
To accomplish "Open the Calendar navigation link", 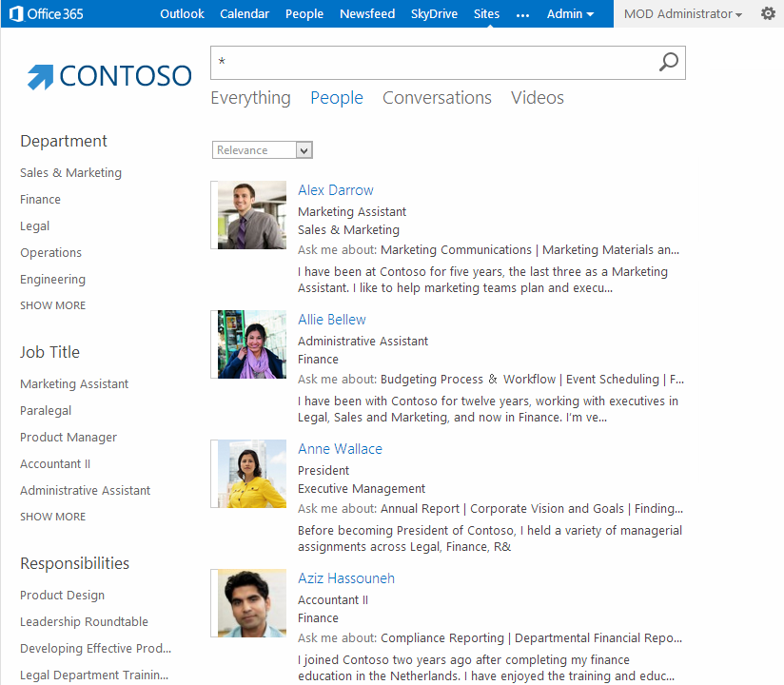I will 245,14.
